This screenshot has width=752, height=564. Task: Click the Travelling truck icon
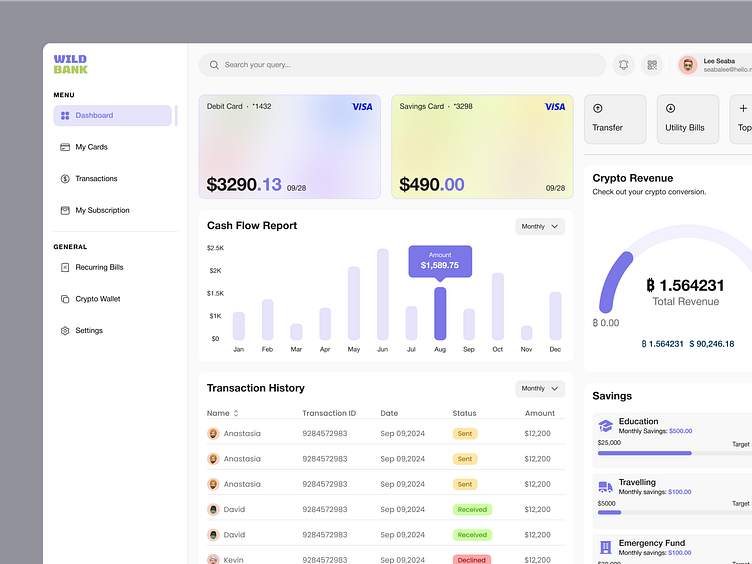tap(605, 487)
